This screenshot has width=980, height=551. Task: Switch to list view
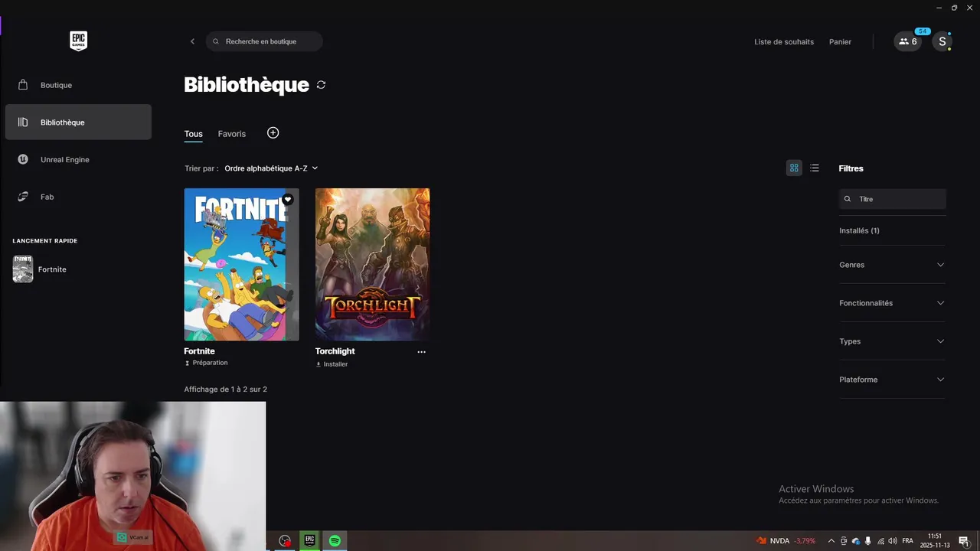click(815, 168)
